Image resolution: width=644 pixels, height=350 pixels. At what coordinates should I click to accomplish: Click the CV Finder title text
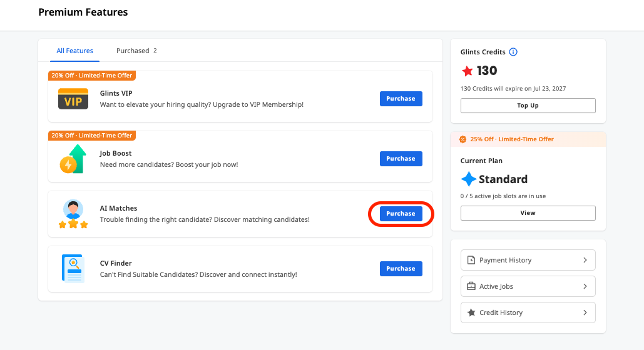(x=116, y=263)
